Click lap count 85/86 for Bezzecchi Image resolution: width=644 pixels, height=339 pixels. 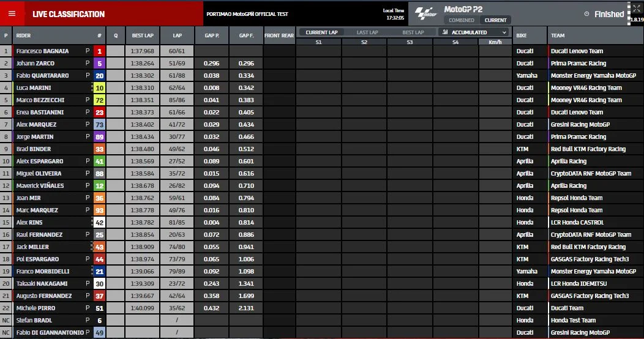pyautogui.click(x=177, y=100)
